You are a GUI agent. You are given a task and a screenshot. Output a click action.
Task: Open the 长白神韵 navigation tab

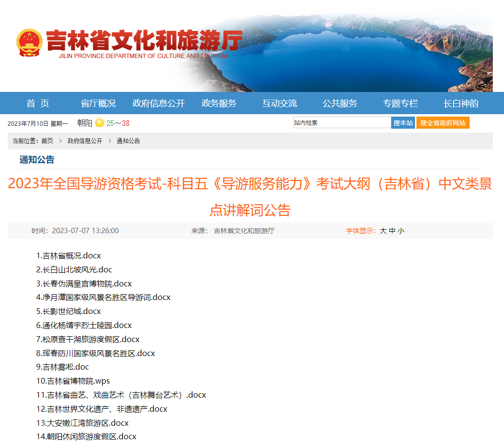[461, 103]
